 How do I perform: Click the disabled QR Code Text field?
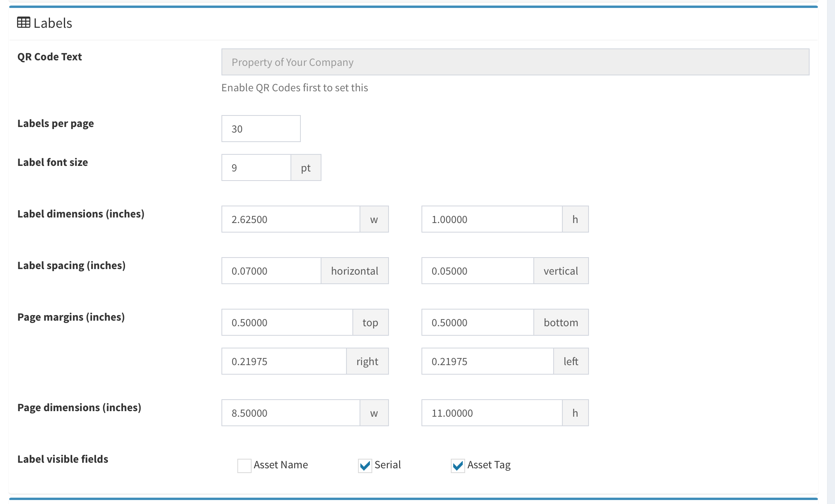[515, 62]
